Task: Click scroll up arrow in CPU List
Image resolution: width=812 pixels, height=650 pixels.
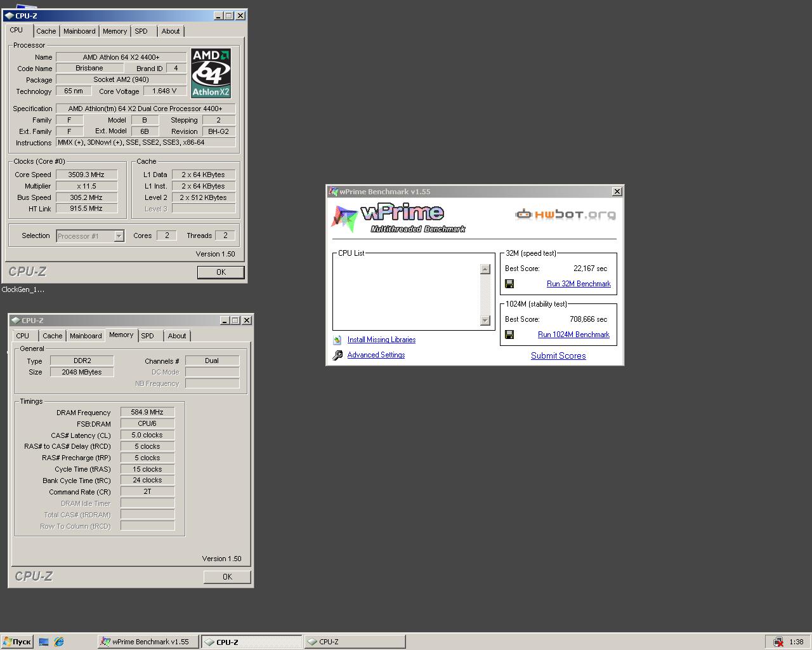Action: coord(485,269)
